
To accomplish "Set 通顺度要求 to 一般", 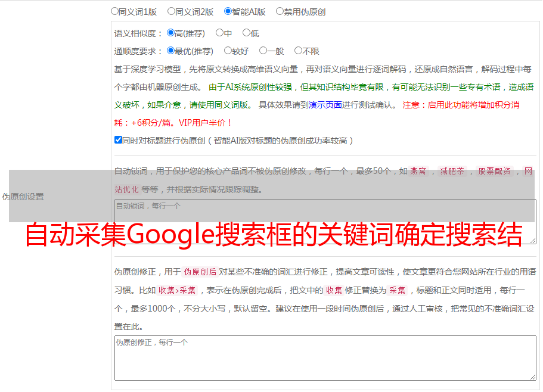I will click(263, 51).
